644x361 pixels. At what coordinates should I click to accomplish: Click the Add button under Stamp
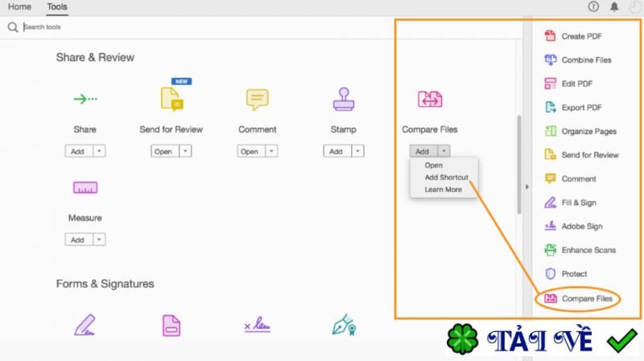pos(337,151)
